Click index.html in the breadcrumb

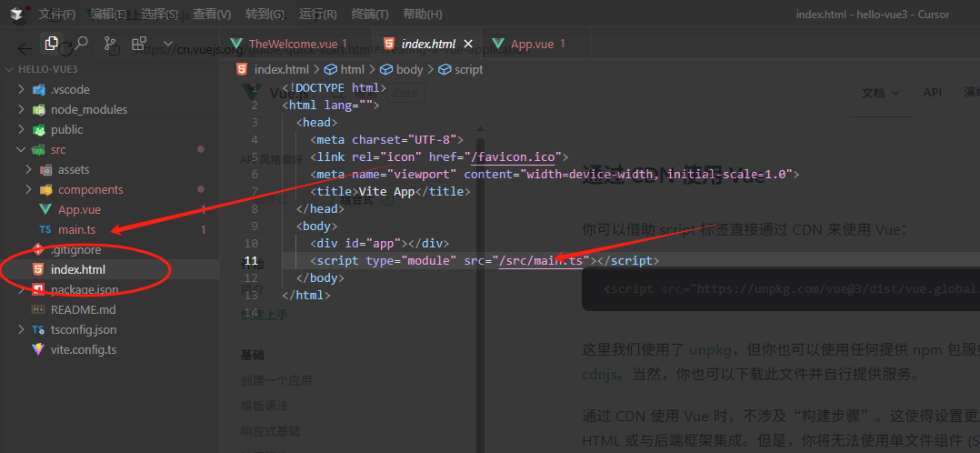point(281,69)
